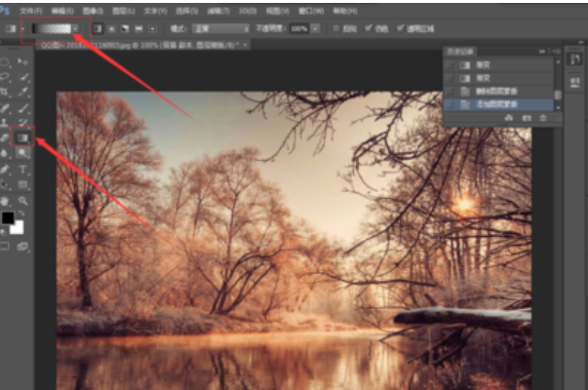Delete current history state
Image resolution: width=588 pixels, height=390 pixels.
click(x=543, y=118)
